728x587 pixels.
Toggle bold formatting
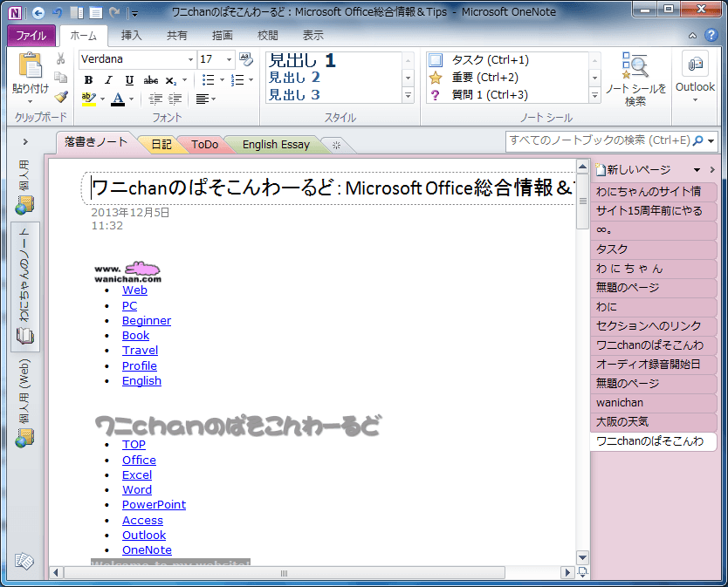(x=88, y=80)
